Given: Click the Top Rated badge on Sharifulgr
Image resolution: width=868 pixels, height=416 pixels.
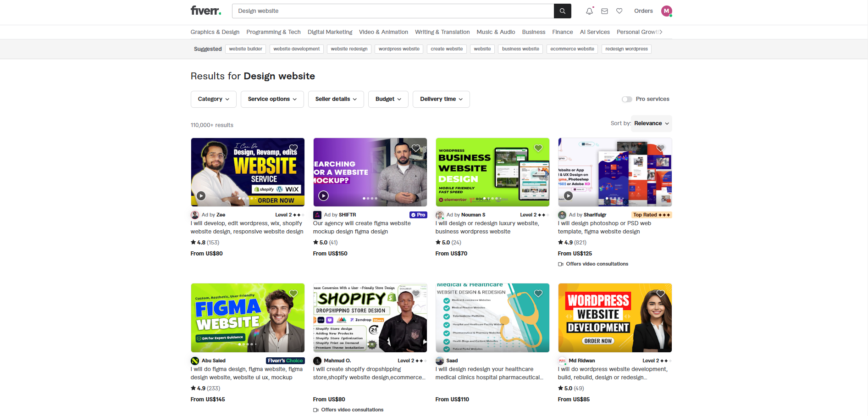Looking at the screenshot, I should 652,215.
